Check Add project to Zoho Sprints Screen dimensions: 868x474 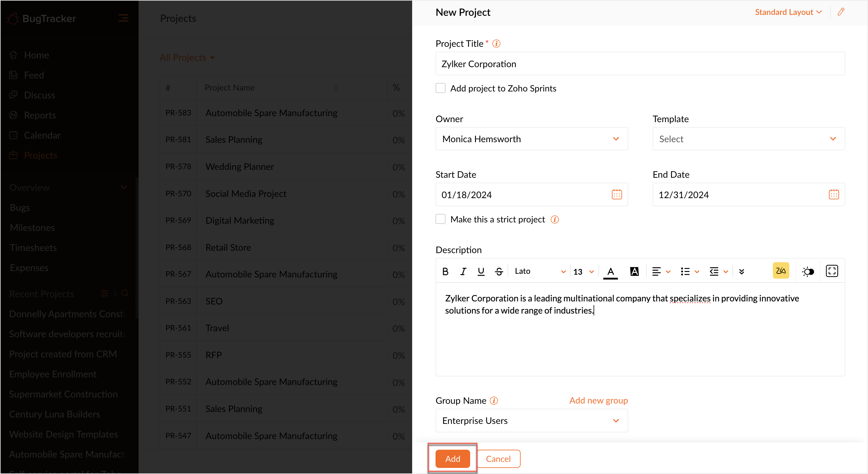(440, 88)
